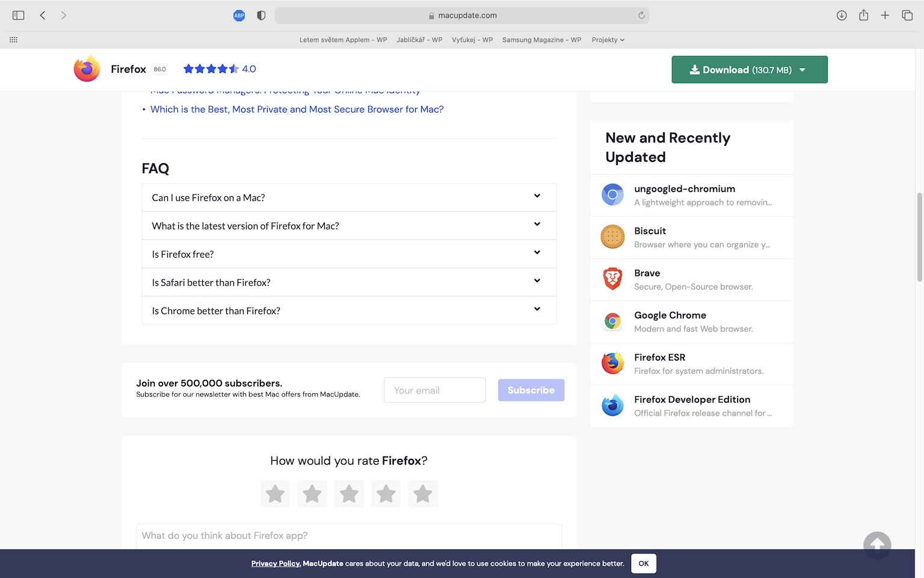Open the Adblock Plus extension icon

(239, 16)
